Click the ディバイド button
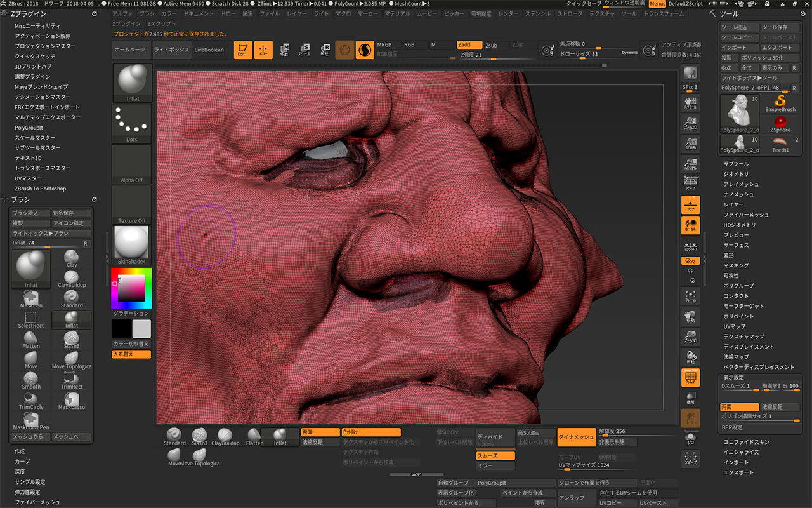The height and width of the screenshot is (508, 812). [490, 437]
